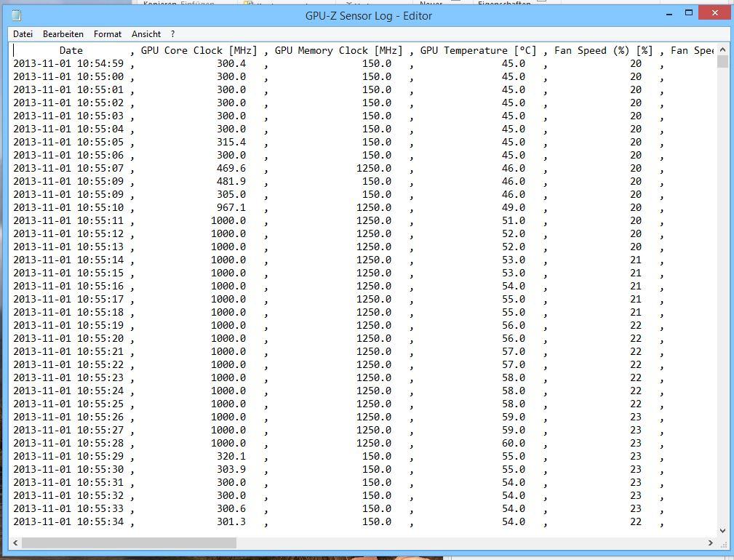
Task: Click timestamp 2013-11-01 10:55:34
Action: click(68, 521)
